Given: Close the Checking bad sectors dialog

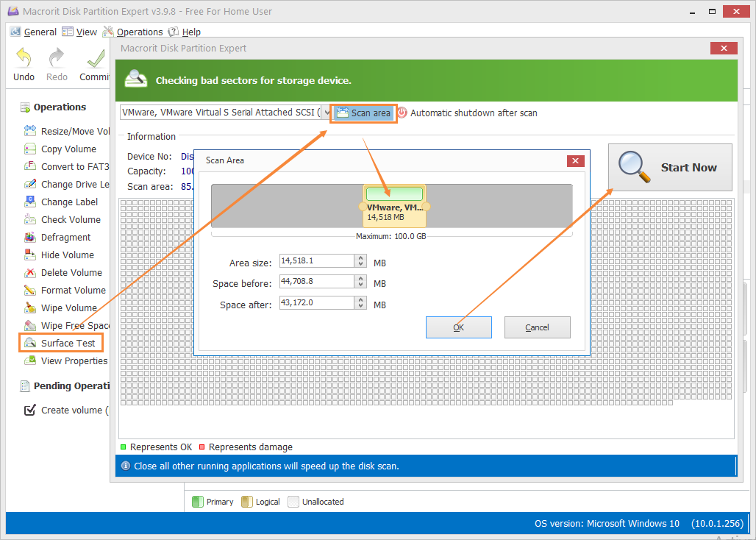Looking at the screenshot, I should pos(724,49).
